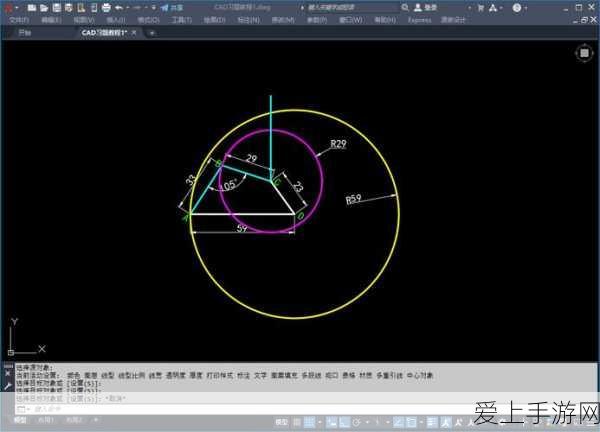Switch to the 布局1 layout tab

click(x=46, y=420)
